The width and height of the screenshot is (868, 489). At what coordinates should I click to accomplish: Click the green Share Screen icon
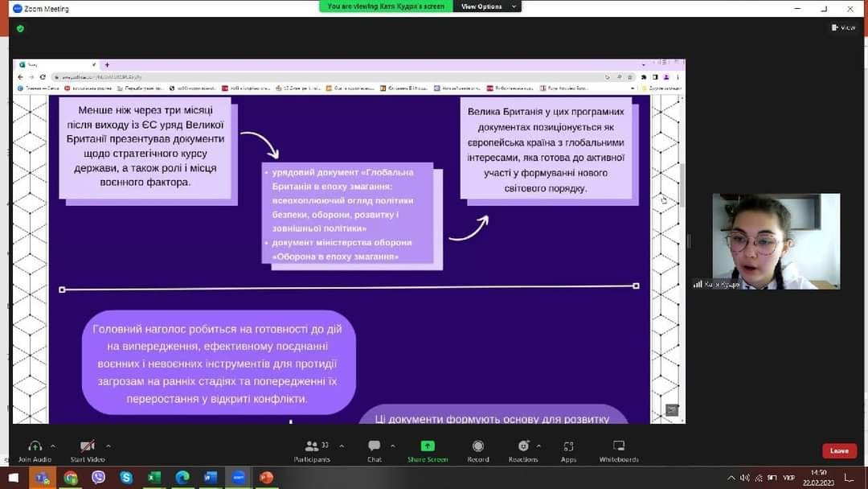[x=428, y=446]
